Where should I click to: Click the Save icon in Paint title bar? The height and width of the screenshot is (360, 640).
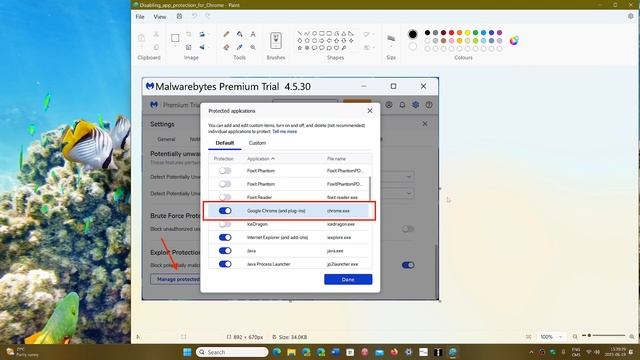pyautogui.click(x=179, y=16)
